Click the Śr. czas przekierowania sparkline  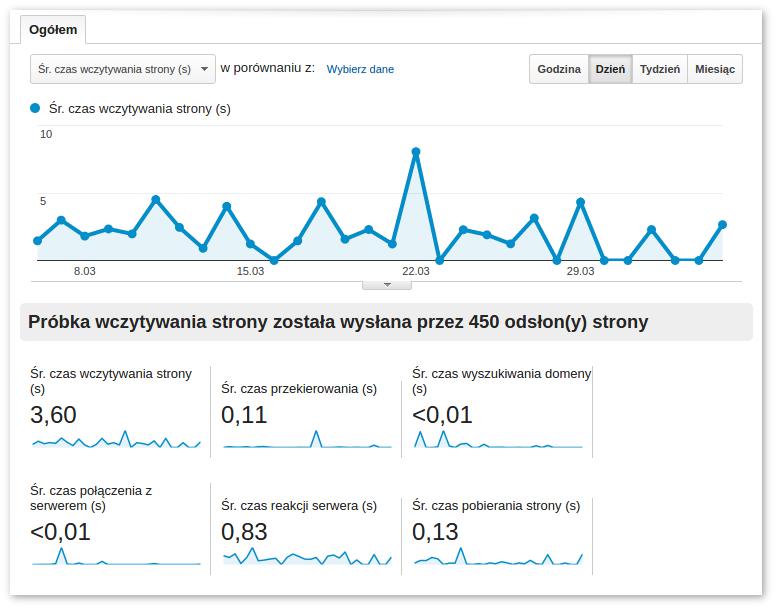pyautogui.click(x=307, y=441)
